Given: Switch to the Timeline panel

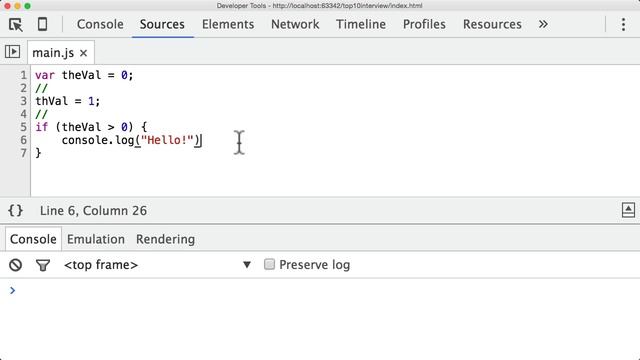Looking at the screenshot, I should (361, 24).
